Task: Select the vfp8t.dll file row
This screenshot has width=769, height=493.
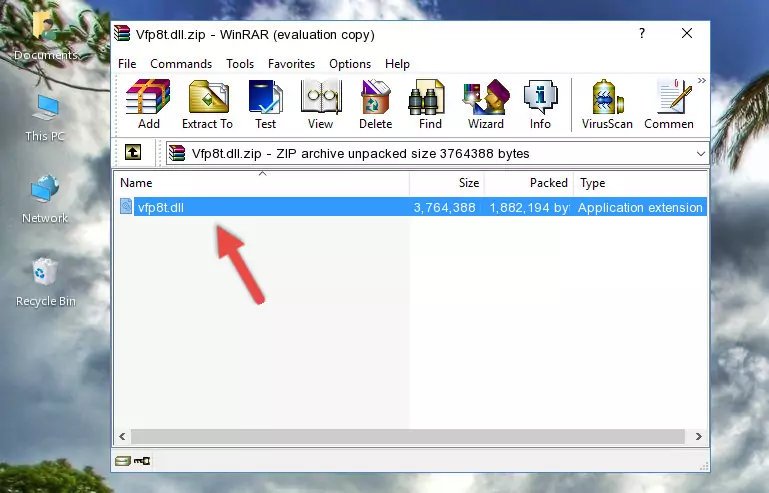Action: [x=411, y=207]
